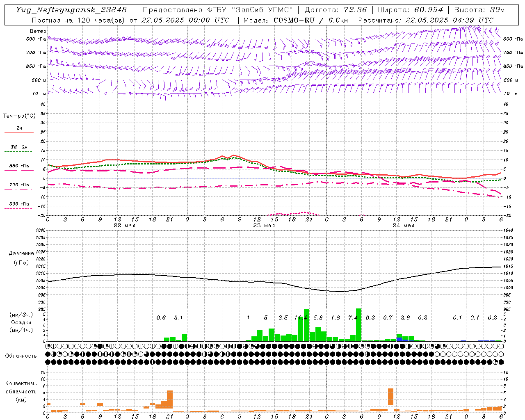Click the station name Yug_Nefteyugansk_23848
The width and height of the screenshot is (525, 420).
(71, 10)
